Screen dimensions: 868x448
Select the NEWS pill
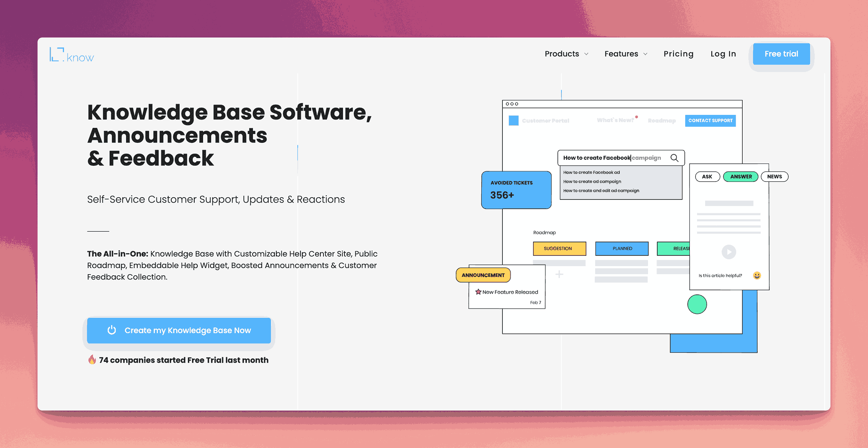pos(774,177)
